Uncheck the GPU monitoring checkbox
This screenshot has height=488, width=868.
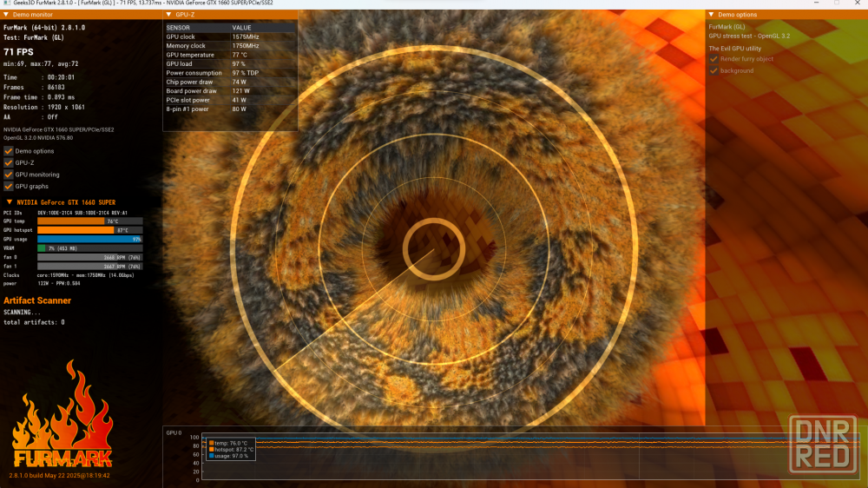tap(9, 175)
